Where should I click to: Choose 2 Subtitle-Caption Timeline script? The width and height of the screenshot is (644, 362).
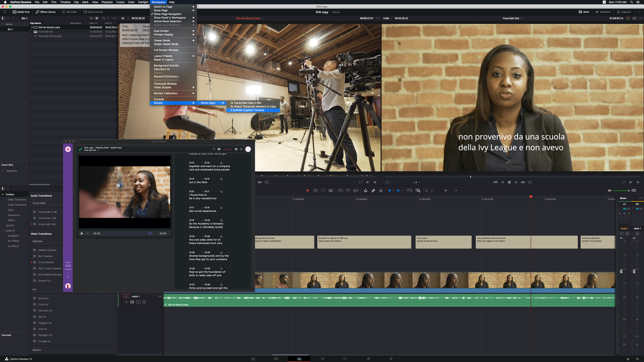(x=247, y=110)
